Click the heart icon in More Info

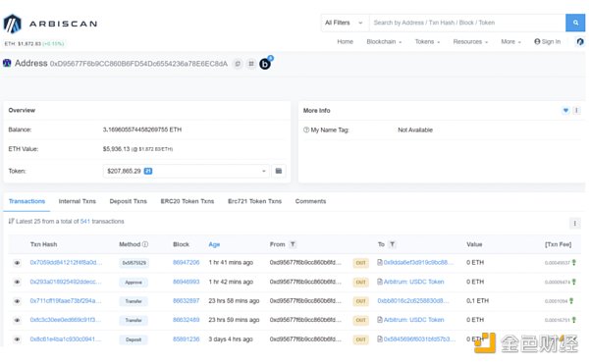click(565, 110)
